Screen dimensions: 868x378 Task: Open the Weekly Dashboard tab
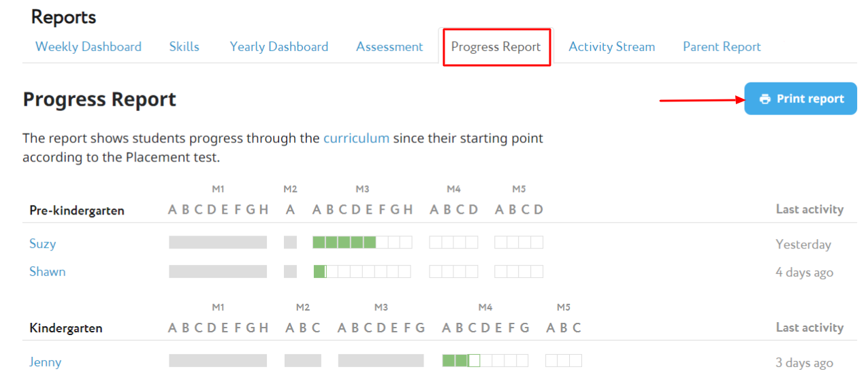[89, 47]
